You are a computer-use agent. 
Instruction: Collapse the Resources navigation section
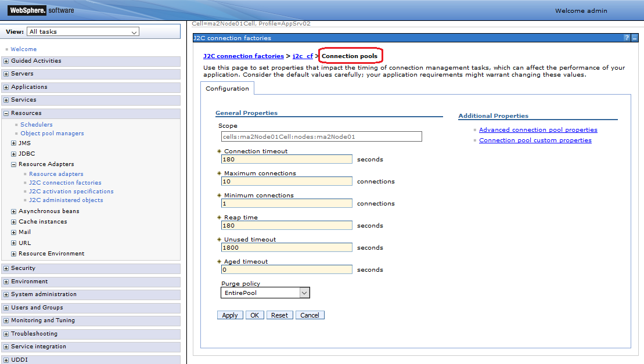coord(6,113)
